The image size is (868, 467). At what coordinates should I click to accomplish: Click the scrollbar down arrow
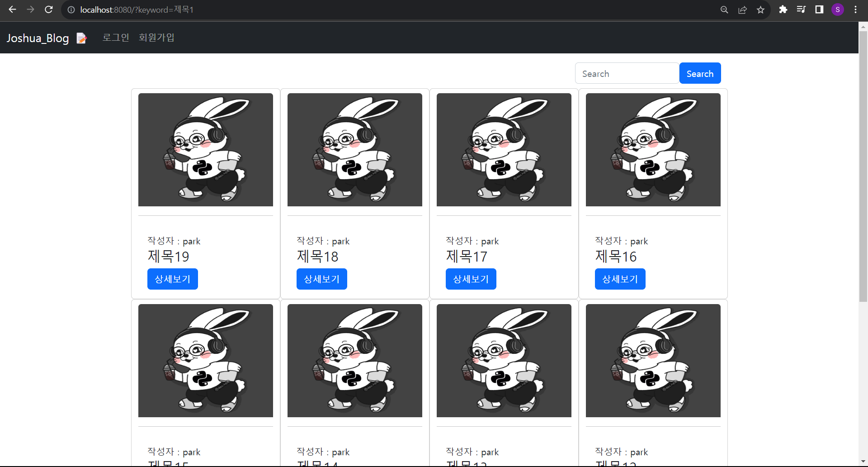coord(863,462)
